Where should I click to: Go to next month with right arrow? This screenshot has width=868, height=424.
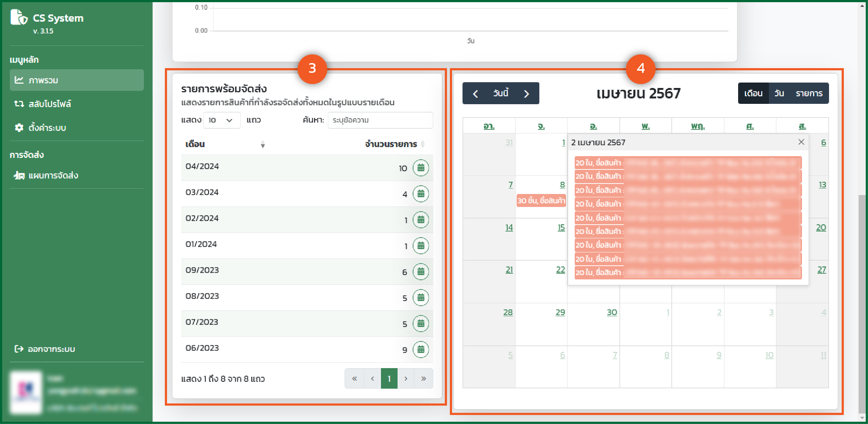point(526,94)
